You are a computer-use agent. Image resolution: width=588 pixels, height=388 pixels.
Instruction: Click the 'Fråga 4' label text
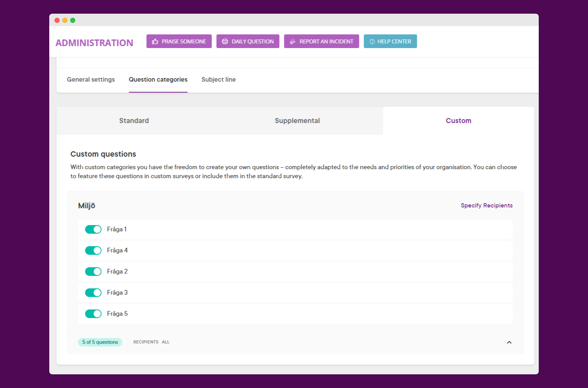[x=117, y=250]
